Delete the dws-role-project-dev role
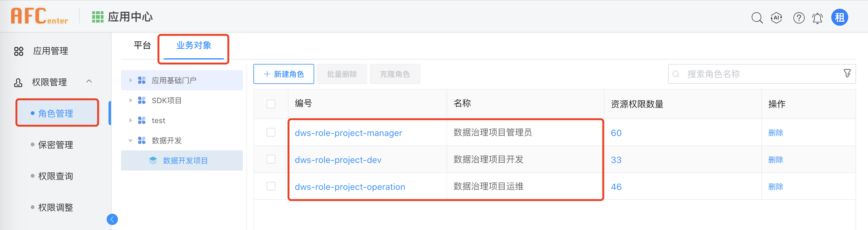Viewport: 868px width, 230px height. coord(775,159)
